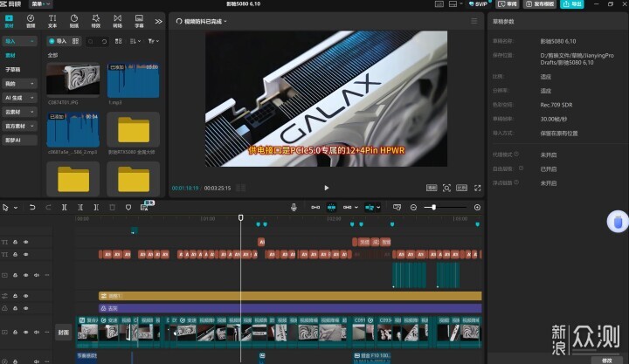Click the preview focus/zoom frame icon
Image resolution: width=629 pixels, height=364 pixels.
(x=446, y=188)
